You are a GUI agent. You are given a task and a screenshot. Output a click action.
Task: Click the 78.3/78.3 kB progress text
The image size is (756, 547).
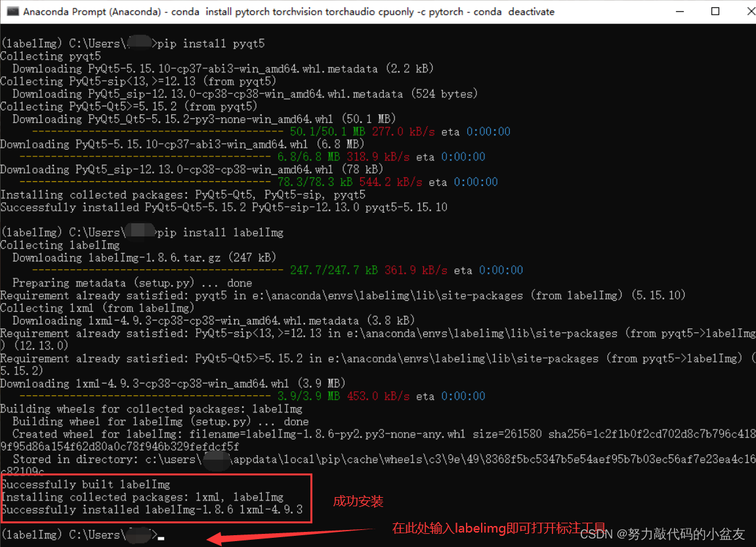point(315,182)
